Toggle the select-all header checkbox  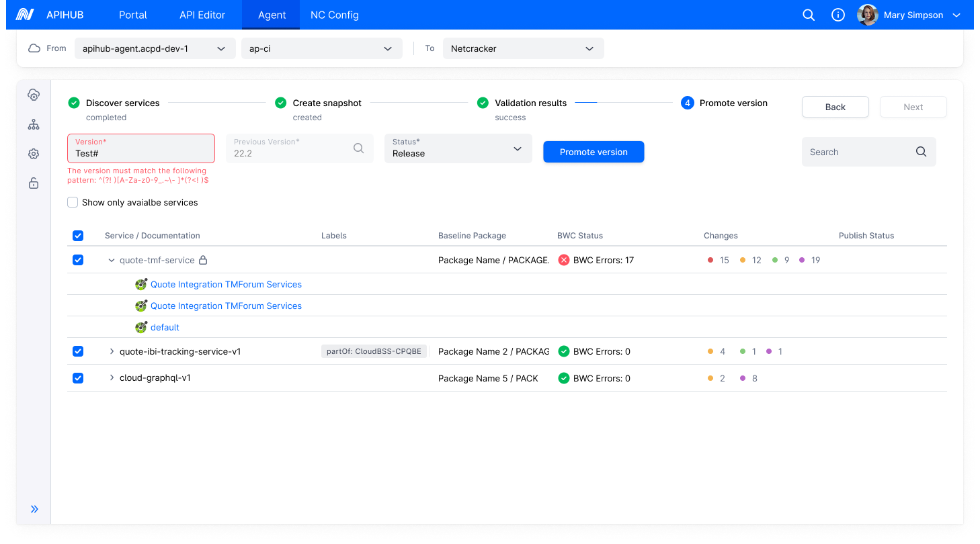(x=78, y=236)
